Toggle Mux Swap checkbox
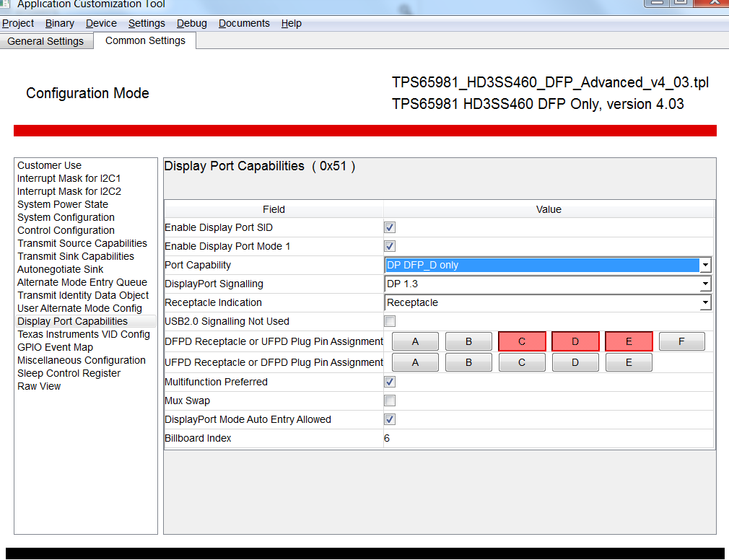729x560 pixels. [390, 401]
